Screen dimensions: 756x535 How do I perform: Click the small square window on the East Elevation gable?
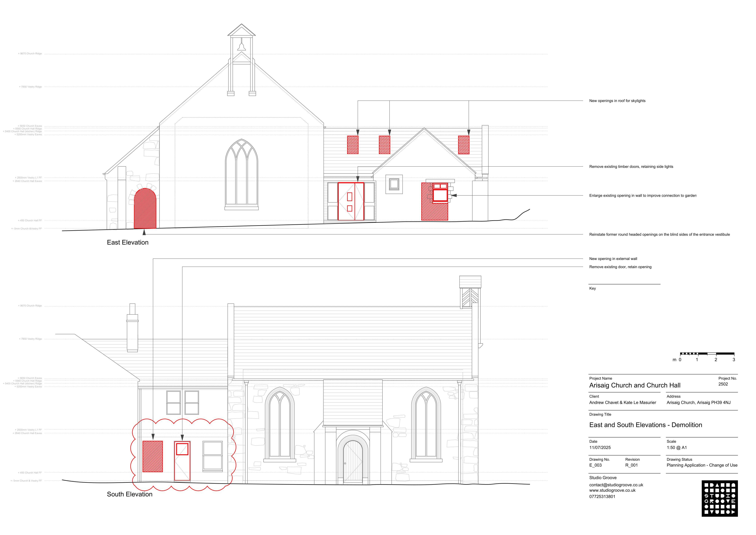tap(394, 184)
